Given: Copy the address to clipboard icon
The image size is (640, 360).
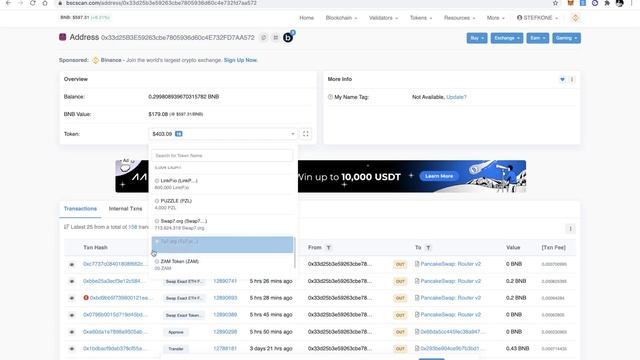Looking at the screenshot, I should (x=264, y=38).
